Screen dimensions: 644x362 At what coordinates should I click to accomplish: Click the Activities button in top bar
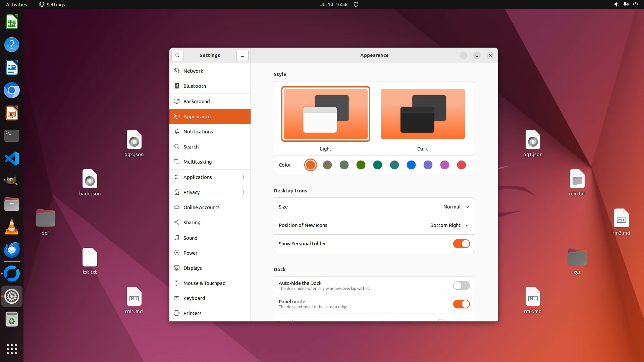(x=16, y=4)
